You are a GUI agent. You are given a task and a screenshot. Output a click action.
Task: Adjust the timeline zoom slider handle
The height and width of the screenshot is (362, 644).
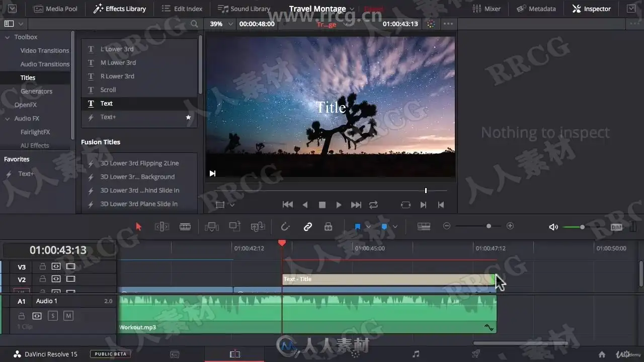[x=489, y=226]
